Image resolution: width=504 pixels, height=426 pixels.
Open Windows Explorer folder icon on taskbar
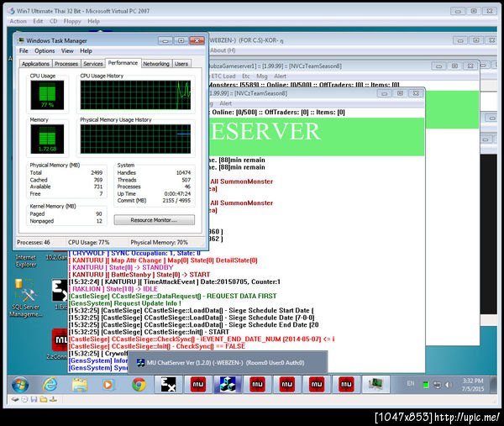[80, 385]
